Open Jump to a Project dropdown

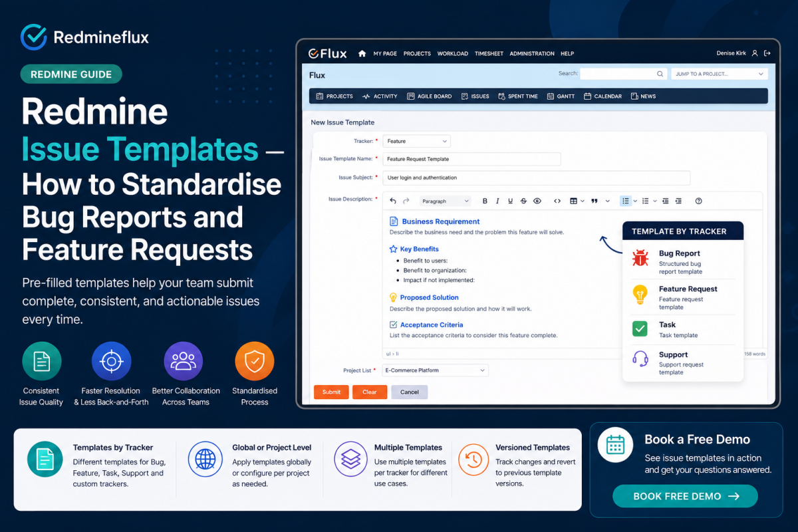click(x=720, y=74)
